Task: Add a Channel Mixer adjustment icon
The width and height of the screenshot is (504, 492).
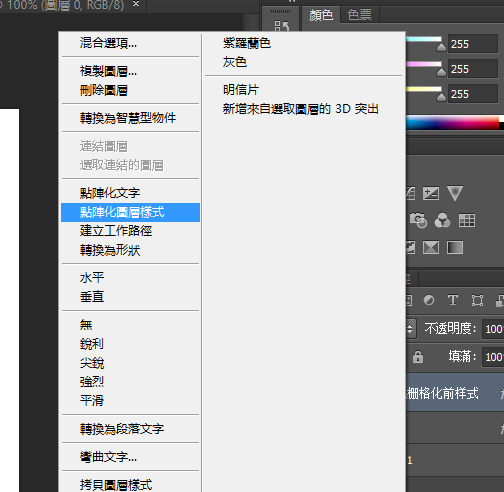Action: 442,220
